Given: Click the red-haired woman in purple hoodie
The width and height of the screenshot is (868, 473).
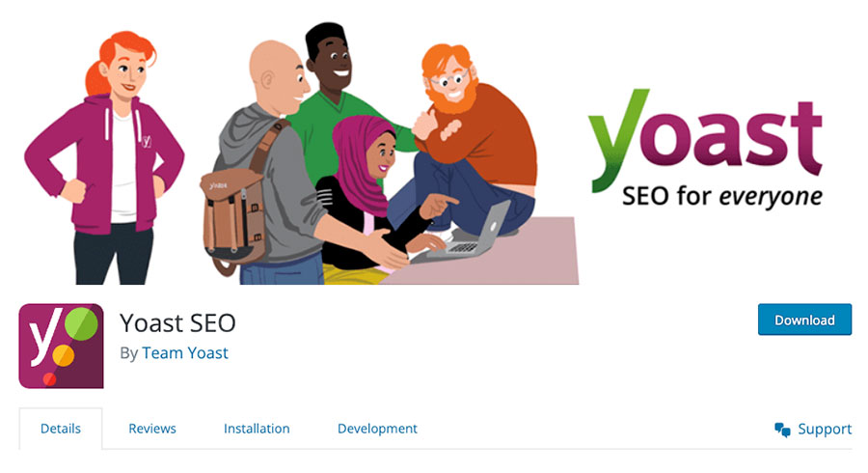Looking at the screenshot, I should point(105,158).
